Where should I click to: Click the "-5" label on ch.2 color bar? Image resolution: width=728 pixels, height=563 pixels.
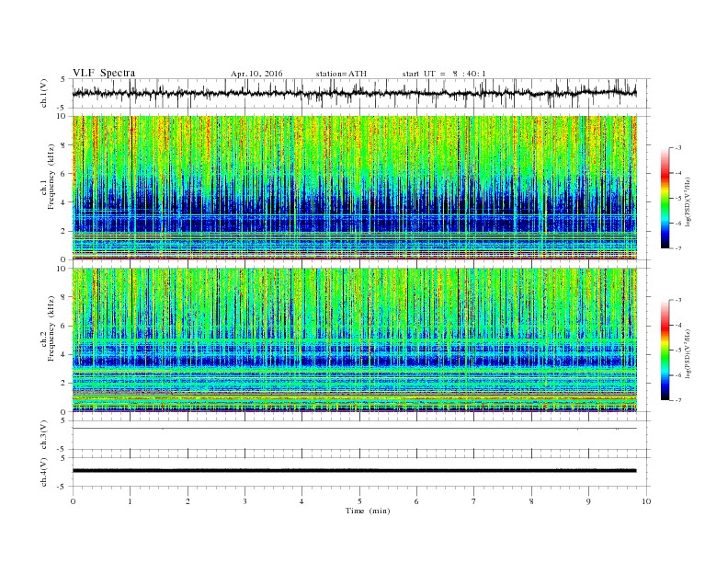678,350
